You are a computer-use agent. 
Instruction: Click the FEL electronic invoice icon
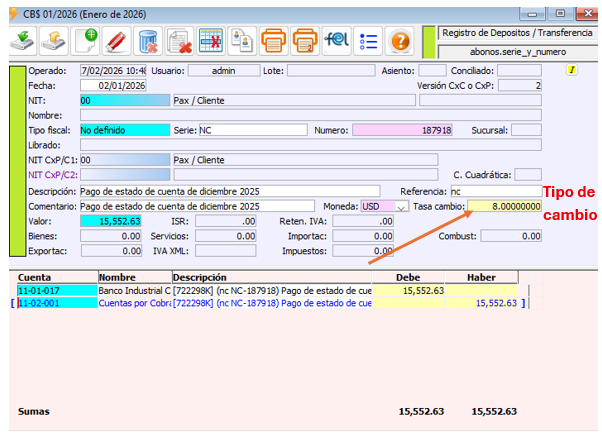pyautogui.click(x=336, y=41)
